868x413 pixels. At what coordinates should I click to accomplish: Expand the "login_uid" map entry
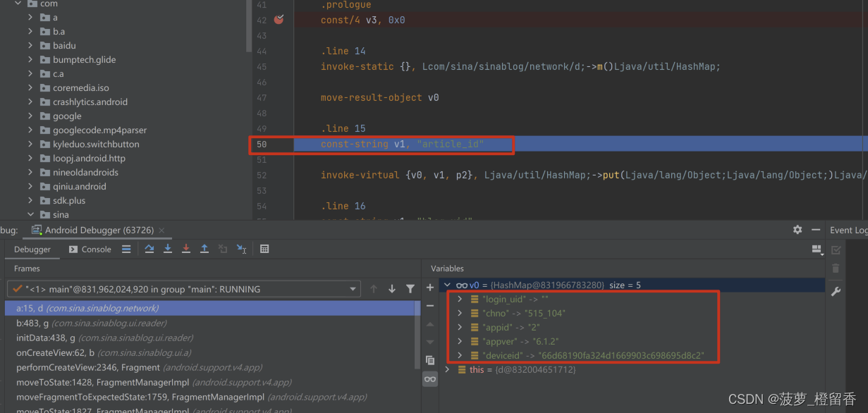460,299
